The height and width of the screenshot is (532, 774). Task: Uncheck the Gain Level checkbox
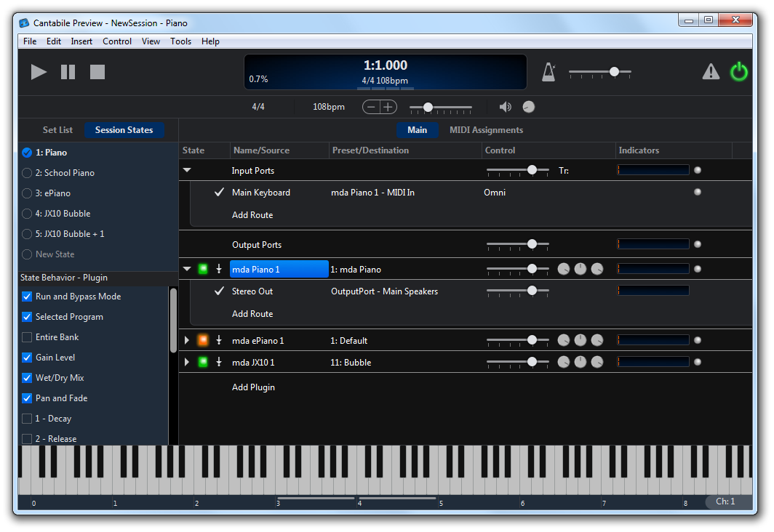pyautogui.click(x=27, y=358)
